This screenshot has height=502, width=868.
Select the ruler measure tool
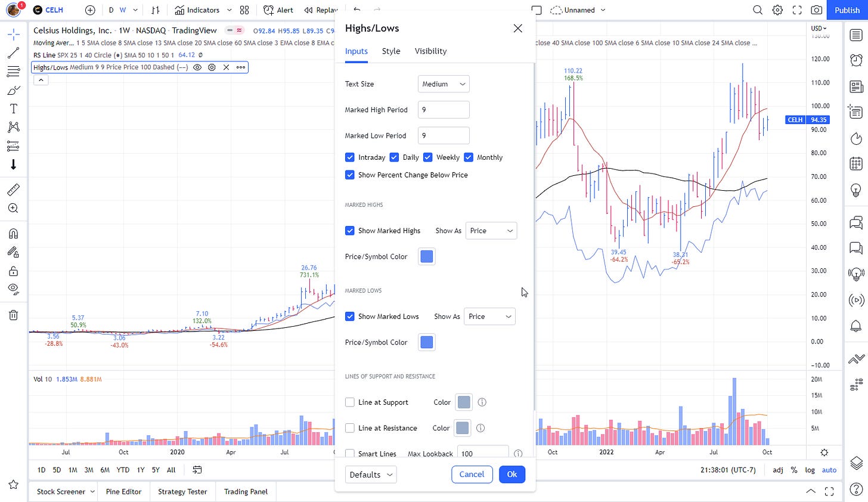coord(13,190)
